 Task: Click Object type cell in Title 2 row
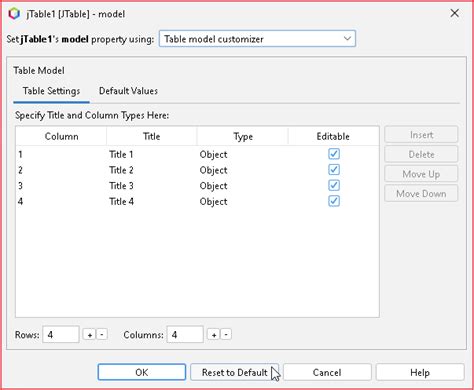coord(243,170)
